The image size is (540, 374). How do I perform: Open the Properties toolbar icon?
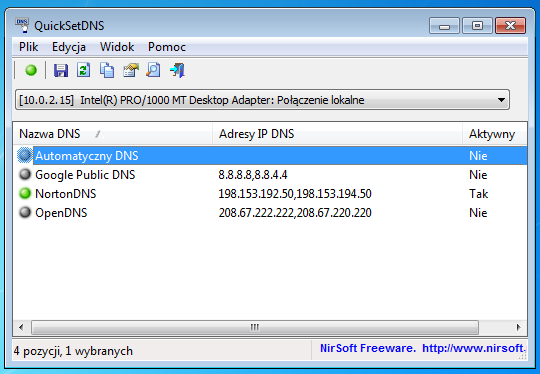point(131,70)
